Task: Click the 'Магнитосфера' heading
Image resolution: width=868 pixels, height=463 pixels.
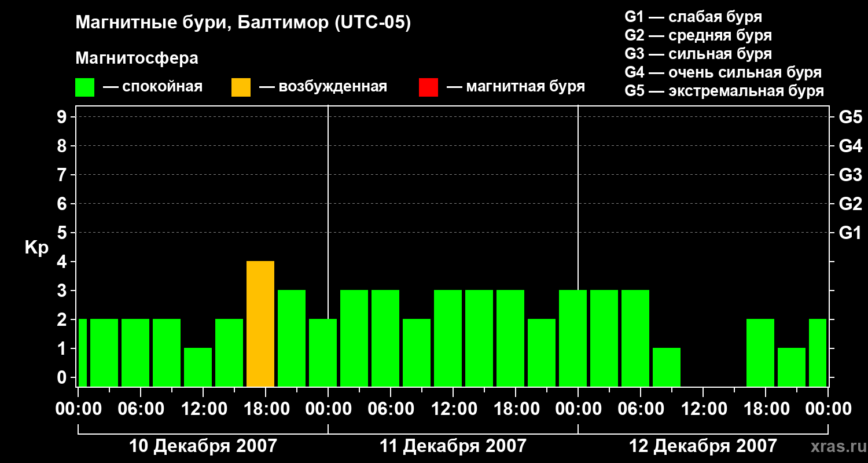Action: 137,58
